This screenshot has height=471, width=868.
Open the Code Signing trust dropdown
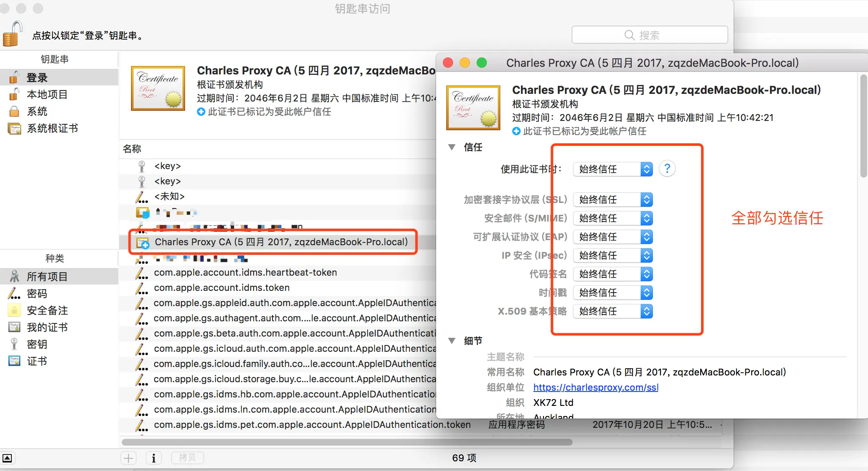[x=613, y=274]
